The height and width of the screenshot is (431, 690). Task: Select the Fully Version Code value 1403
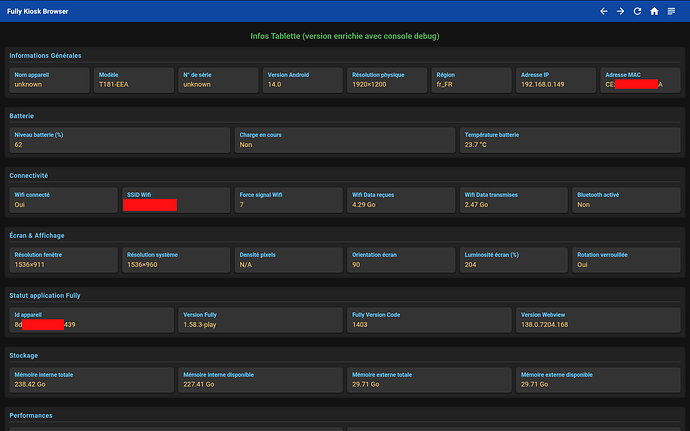pyautogui.click(x=360, y=324)
